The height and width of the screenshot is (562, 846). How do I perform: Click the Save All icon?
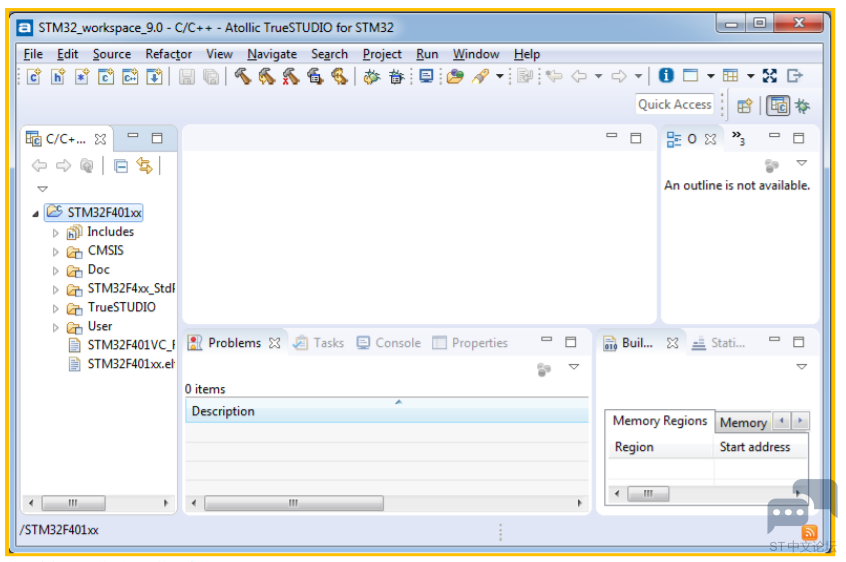(x=211, y=77)
